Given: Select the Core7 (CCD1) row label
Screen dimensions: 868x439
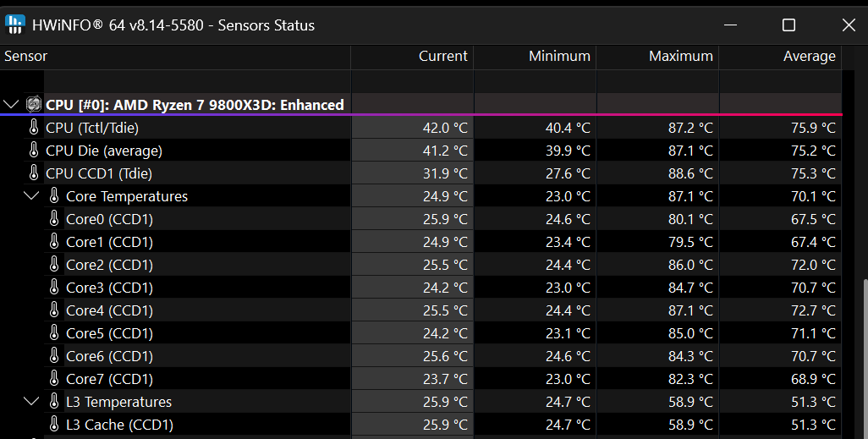Looking at the screenshot, I should (110, 379).
